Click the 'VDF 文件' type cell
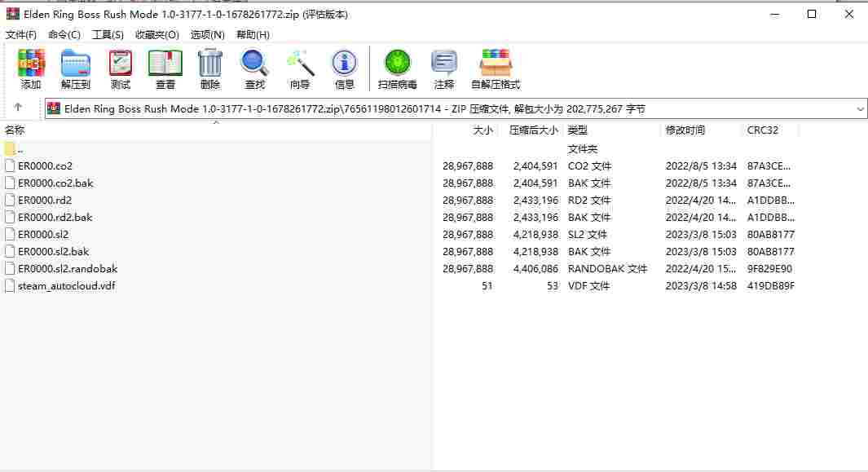The image size is (868, 472). click(x=589, y=286)
